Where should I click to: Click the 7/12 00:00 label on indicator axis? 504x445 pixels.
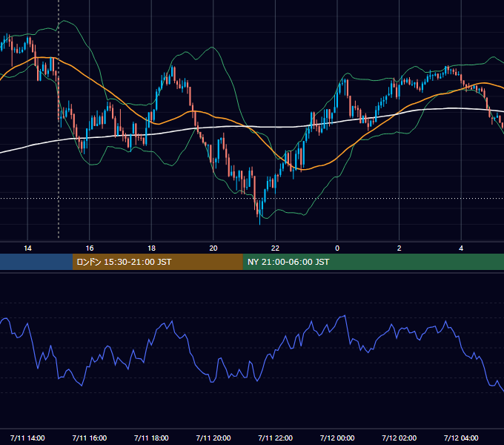click(x=337, y=438)
